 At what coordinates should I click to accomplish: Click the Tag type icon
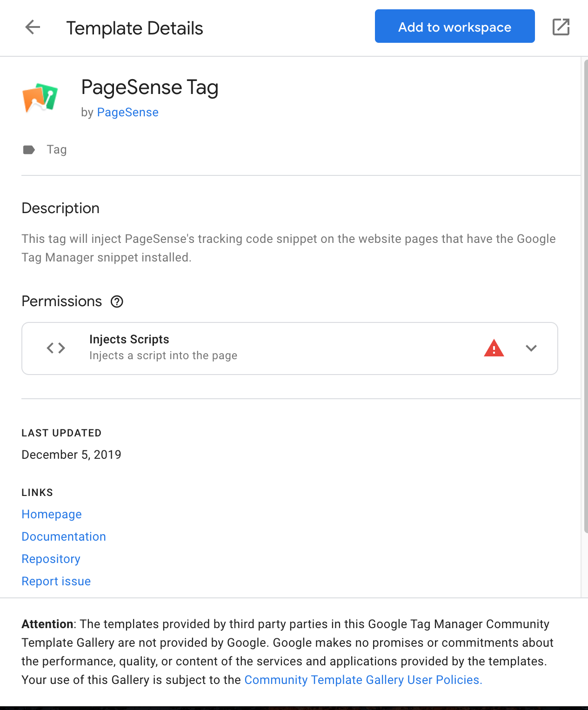click(29, 149)
